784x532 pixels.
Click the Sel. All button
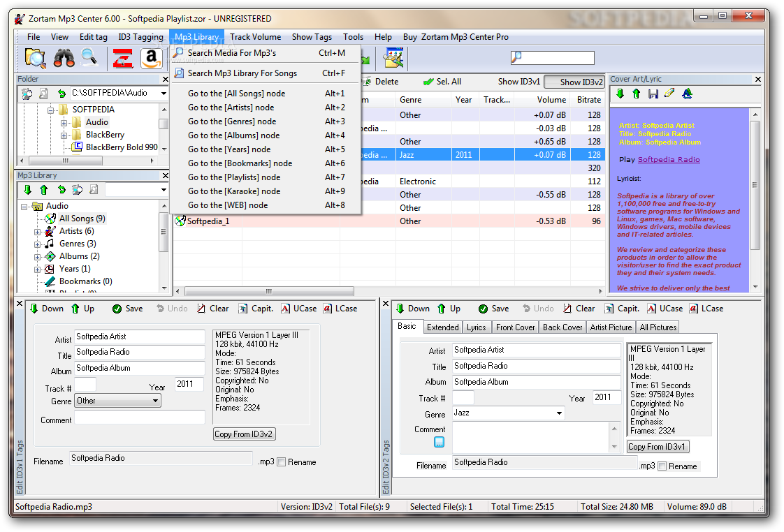coord(442,82)
